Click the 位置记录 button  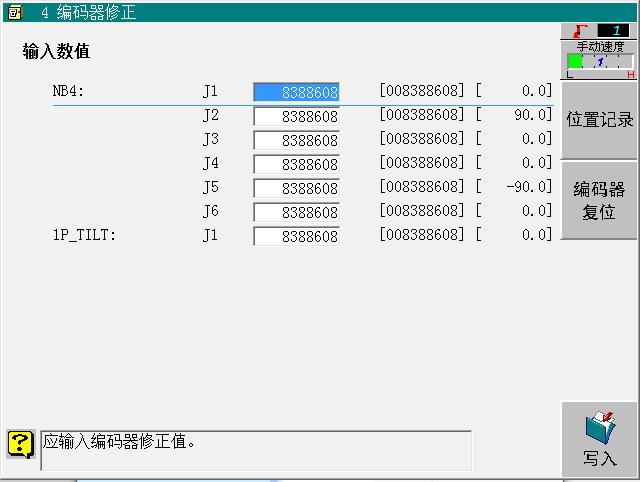[x=599, y=120]
